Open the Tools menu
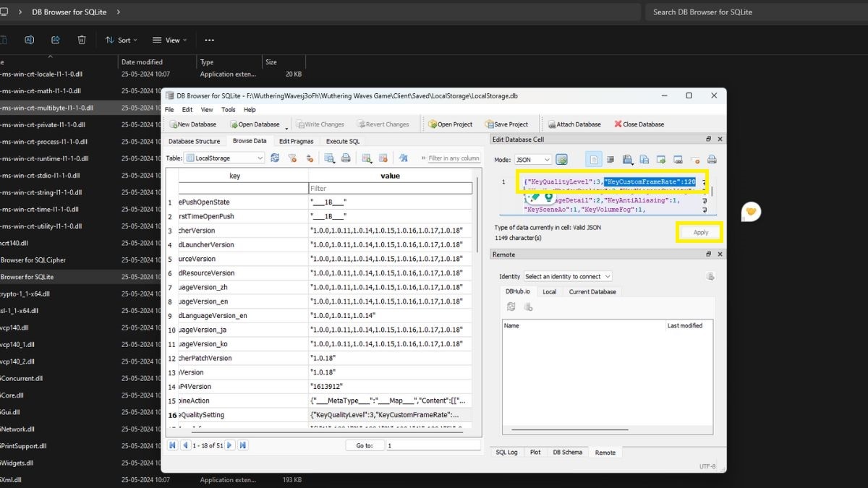 229,110
